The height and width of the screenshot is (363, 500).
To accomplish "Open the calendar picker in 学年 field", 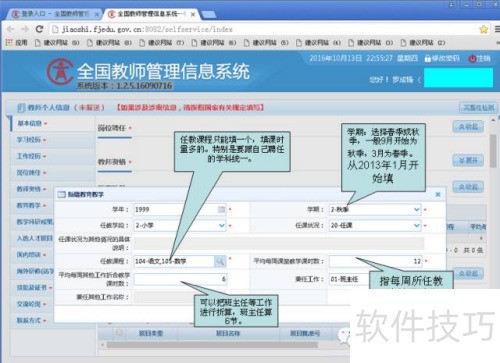I will [222, 209].
